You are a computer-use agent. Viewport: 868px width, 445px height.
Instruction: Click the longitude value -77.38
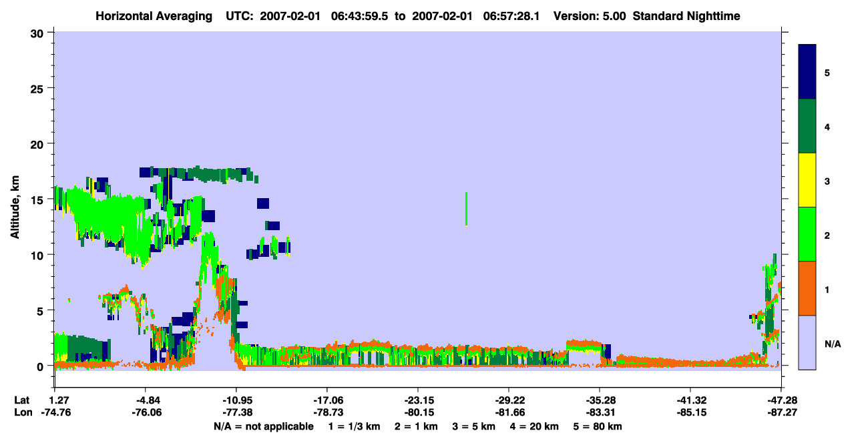pos(236,413)
